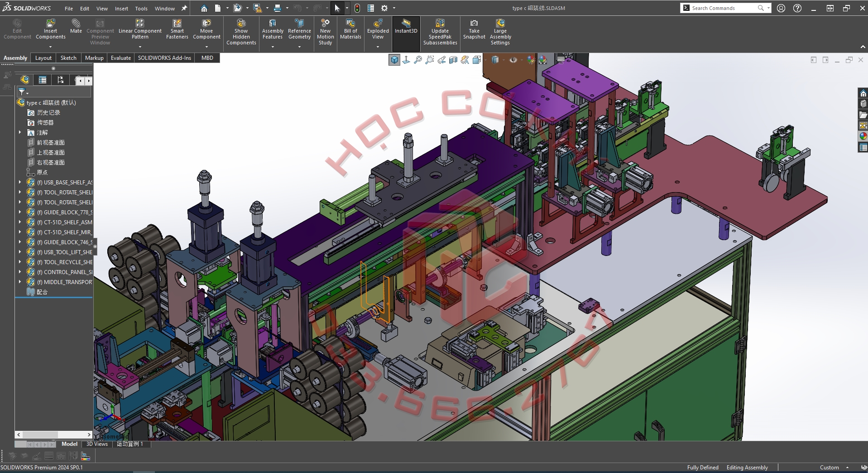
Task: Open PropertyManager tab in the left panel
Action: (43, 80)
